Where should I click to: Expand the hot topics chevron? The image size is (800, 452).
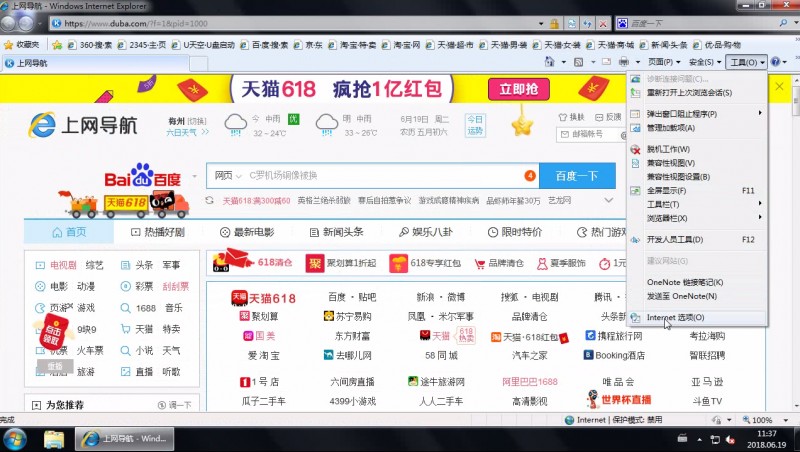pos(609,200)
